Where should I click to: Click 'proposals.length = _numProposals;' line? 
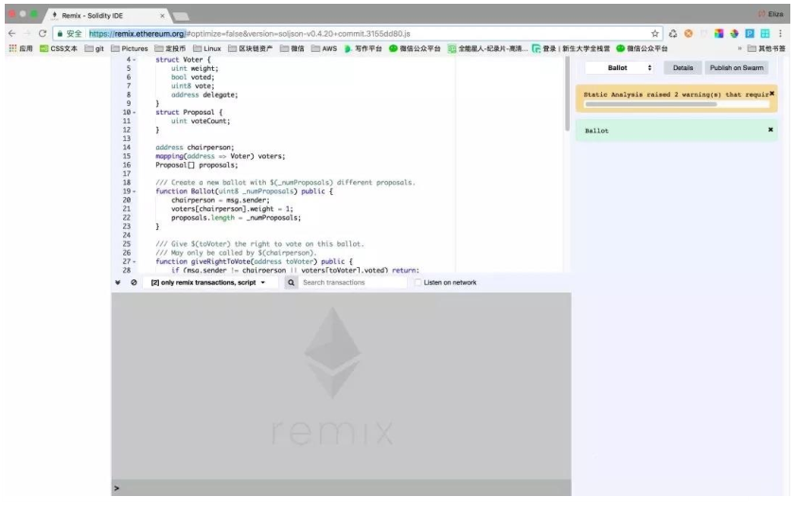point(236,218)
